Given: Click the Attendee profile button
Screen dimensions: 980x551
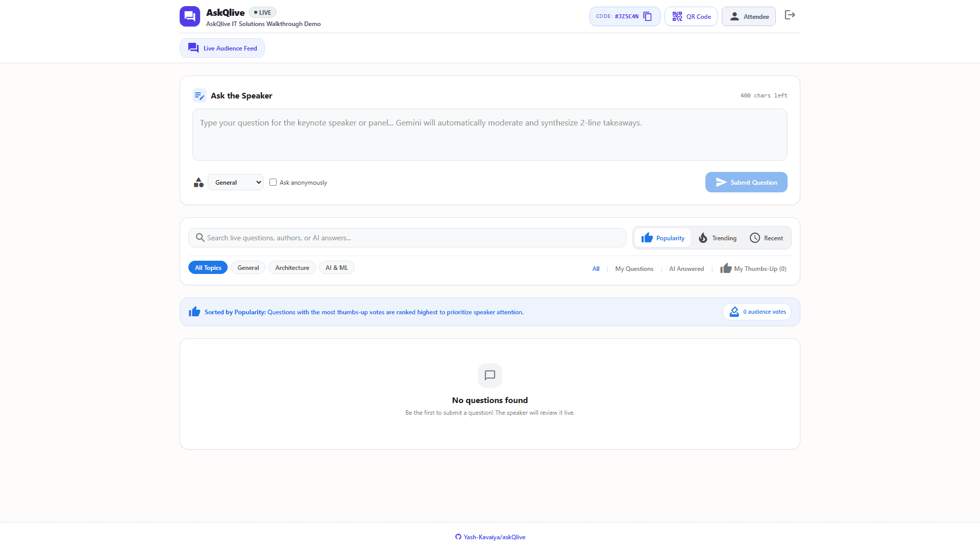Looking at the screenshot, I should point(749,16).
